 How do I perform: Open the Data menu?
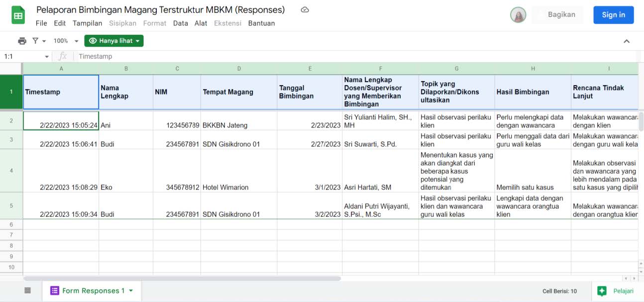click(x=181, y=23)
